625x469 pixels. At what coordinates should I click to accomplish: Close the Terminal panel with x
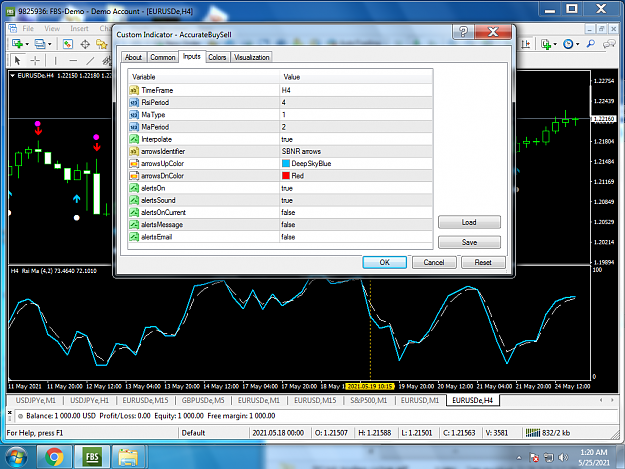(10, 411)
